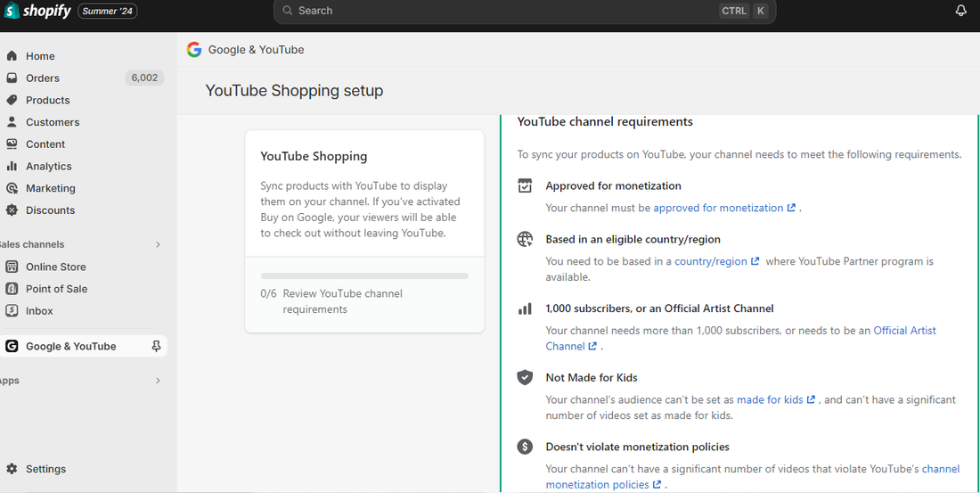Expand the Sales channels section chevron
The image size is (980, 493).
pyautogui.click(x=158, y=244)
